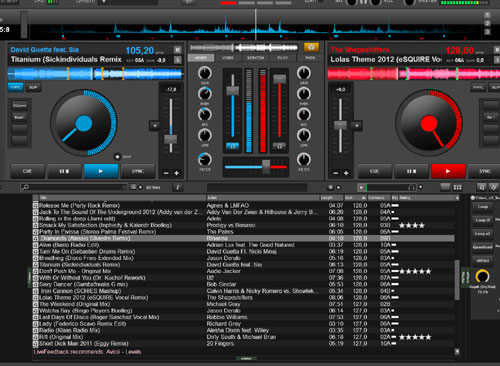Move the crossfader handle
500x366 pixels.
tap(266, 166)
